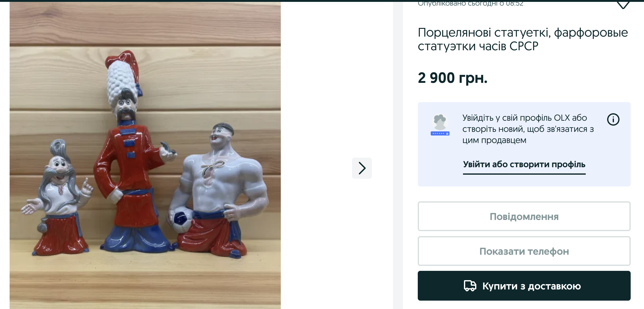Screen dimensions: 644x309
Task: Open Увійти або створити профіль link
Action: (524, 164)
